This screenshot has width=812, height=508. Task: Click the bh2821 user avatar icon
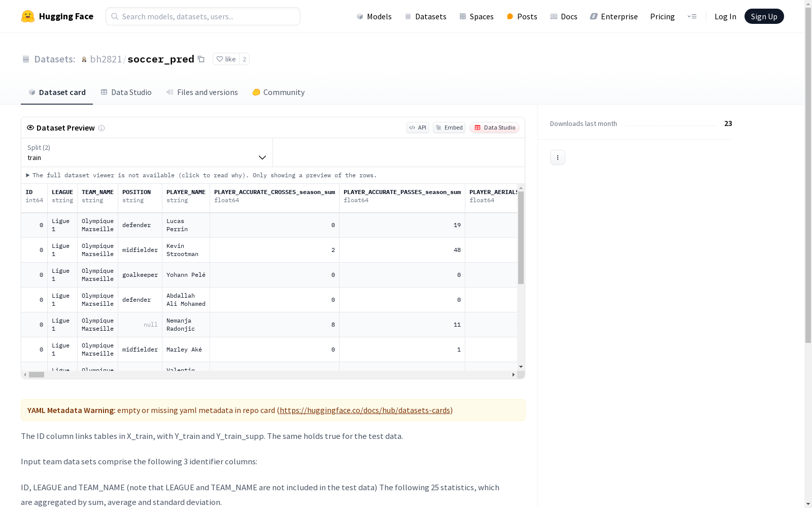click(84, 59)
